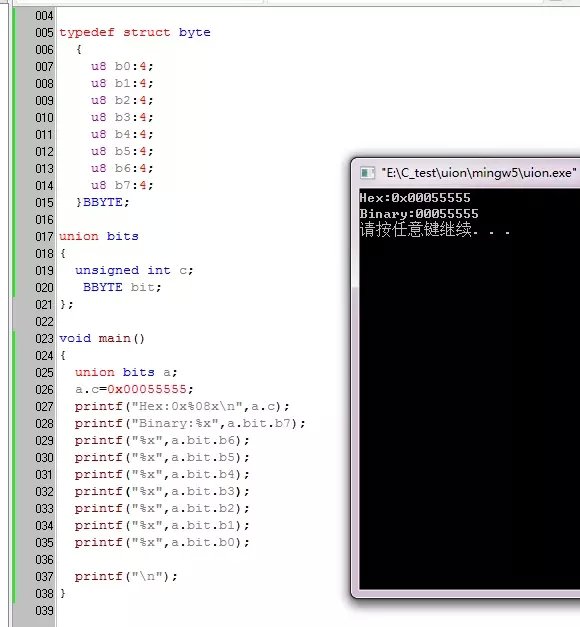Click the Binary:00055555 output in console
This screenshot has width=580, height=627.
coord(419,214)
